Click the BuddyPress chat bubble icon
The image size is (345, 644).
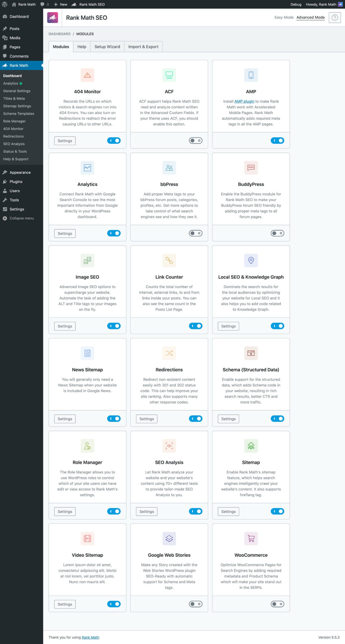tap(251, 168)
